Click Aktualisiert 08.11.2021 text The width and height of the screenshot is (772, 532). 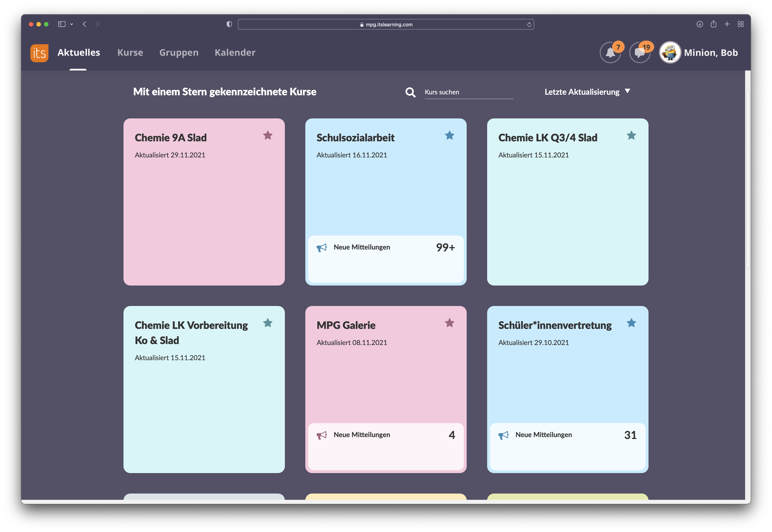click(352, 343)
